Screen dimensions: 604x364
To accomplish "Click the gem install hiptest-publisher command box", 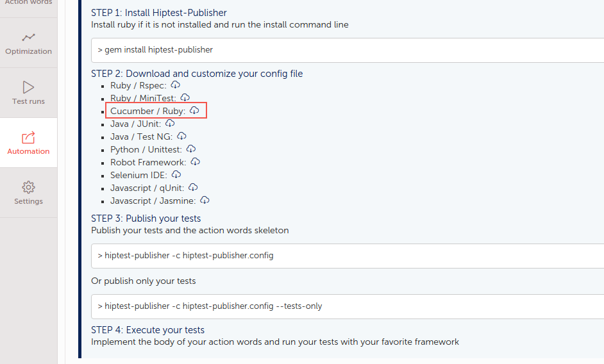I will click(x=348, y=50).
